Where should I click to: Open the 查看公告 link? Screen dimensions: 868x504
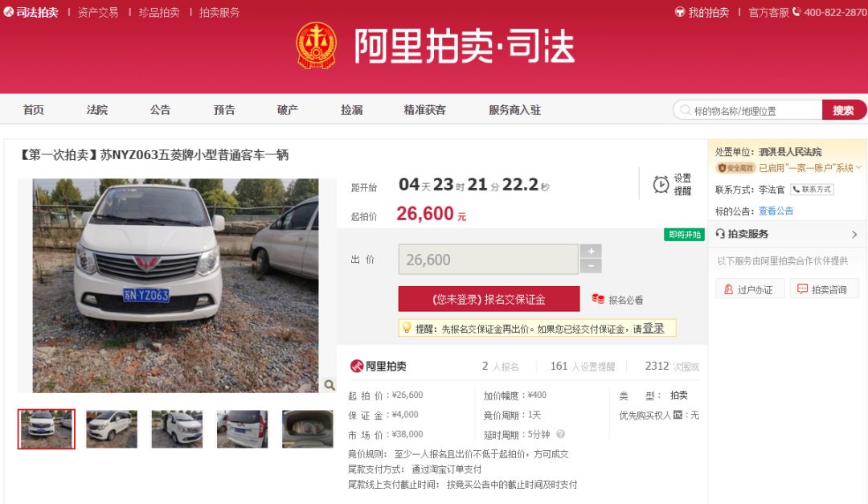coord(776,211)
